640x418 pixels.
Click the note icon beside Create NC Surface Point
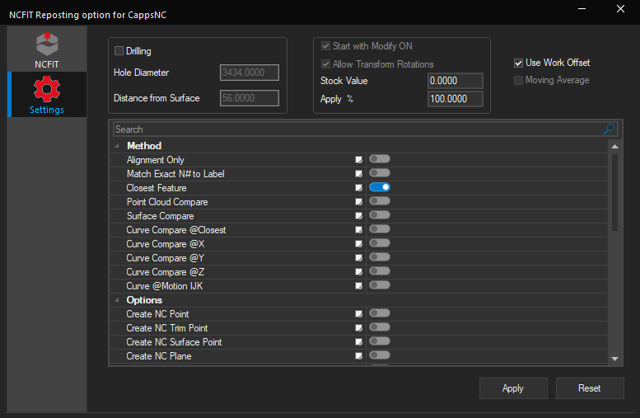coord(358,342)
